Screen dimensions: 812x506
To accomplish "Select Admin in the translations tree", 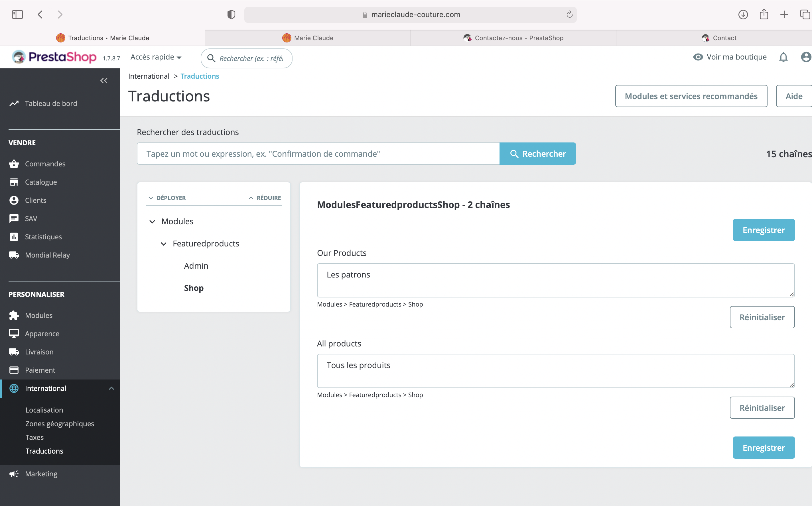I will click(196, 266).
